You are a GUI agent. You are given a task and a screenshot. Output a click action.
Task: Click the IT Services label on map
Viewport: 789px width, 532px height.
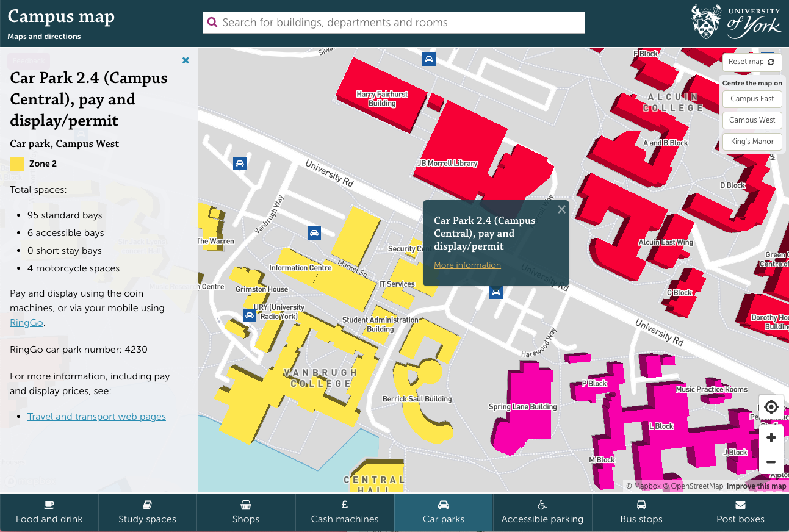[x=397, y=284]
